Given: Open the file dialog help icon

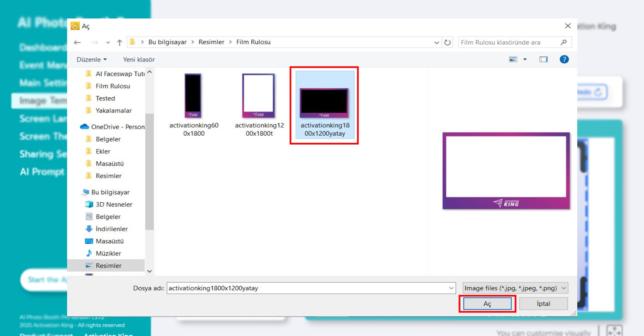Looking at the screenshot, I should coord(564,59).
